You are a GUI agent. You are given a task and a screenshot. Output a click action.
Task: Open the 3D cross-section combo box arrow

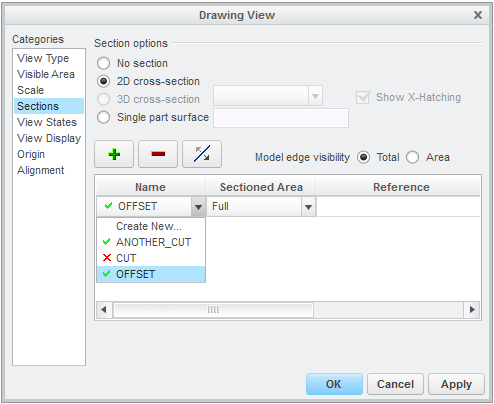[315, 96]
